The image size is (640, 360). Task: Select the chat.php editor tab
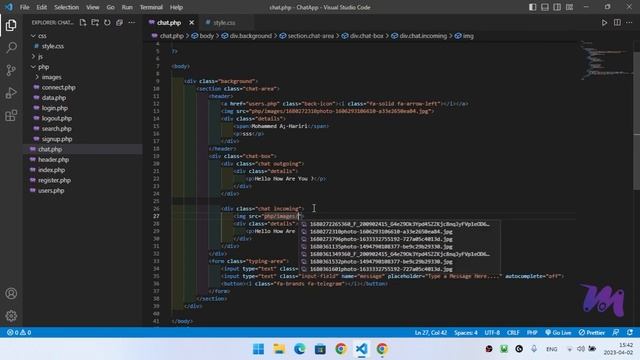pyautogui.click(x=169, y=22)
